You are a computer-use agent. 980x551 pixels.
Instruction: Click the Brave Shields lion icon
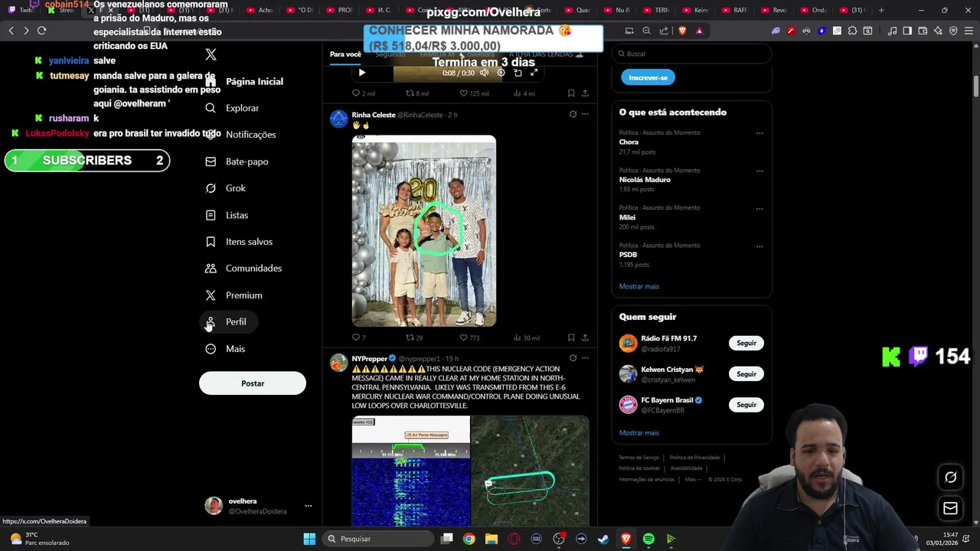coord(682,31)
